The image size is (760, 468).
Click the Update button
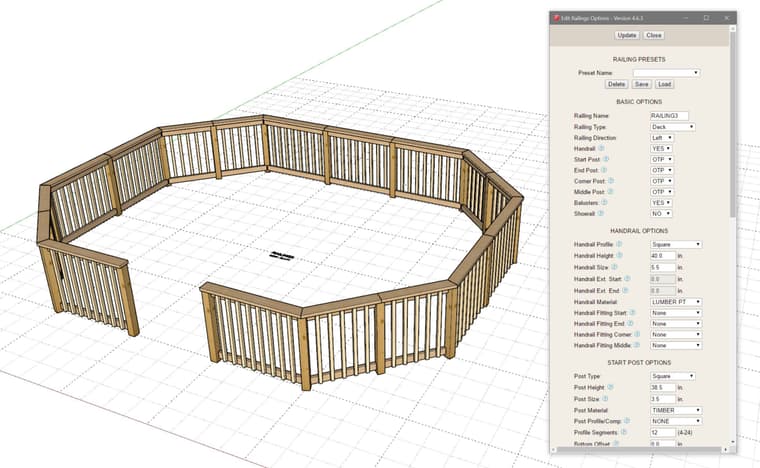click(627, 35)
